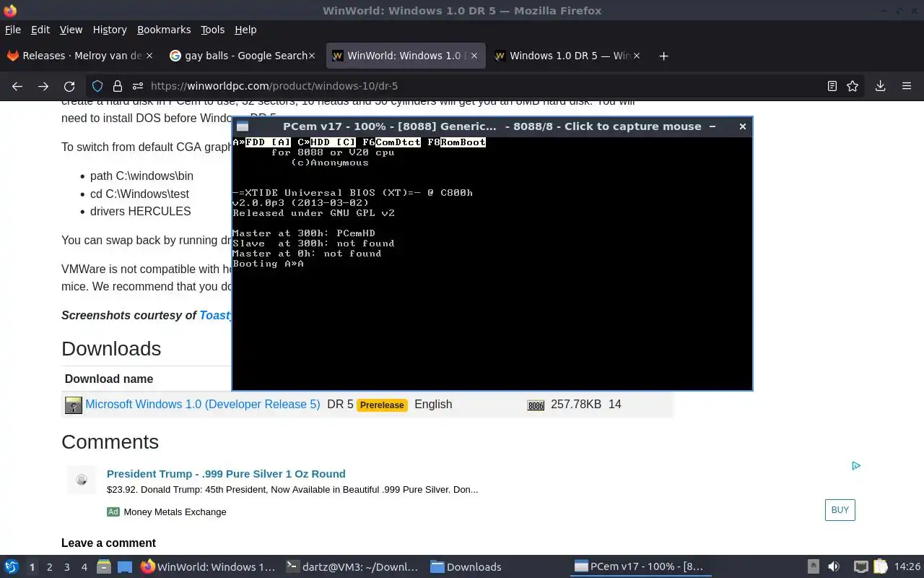The width and height of the screenshot is (924, 578).
Task: Reload the WinWorld page
Action: pos(69,86)
